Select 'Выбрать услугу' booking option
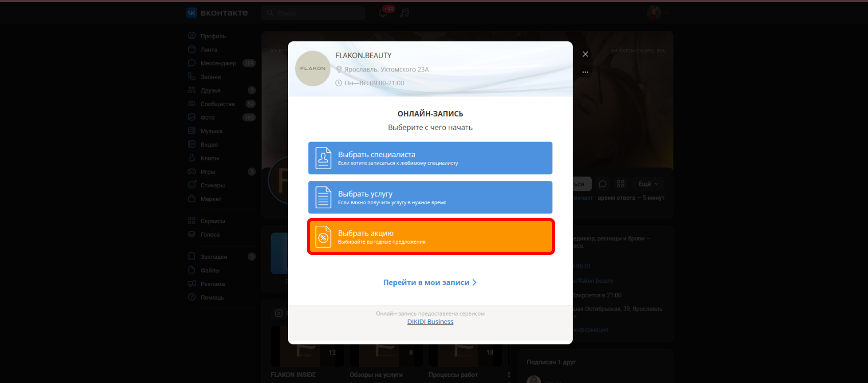This screenshot has width=868, height=383. pos(430,197)
